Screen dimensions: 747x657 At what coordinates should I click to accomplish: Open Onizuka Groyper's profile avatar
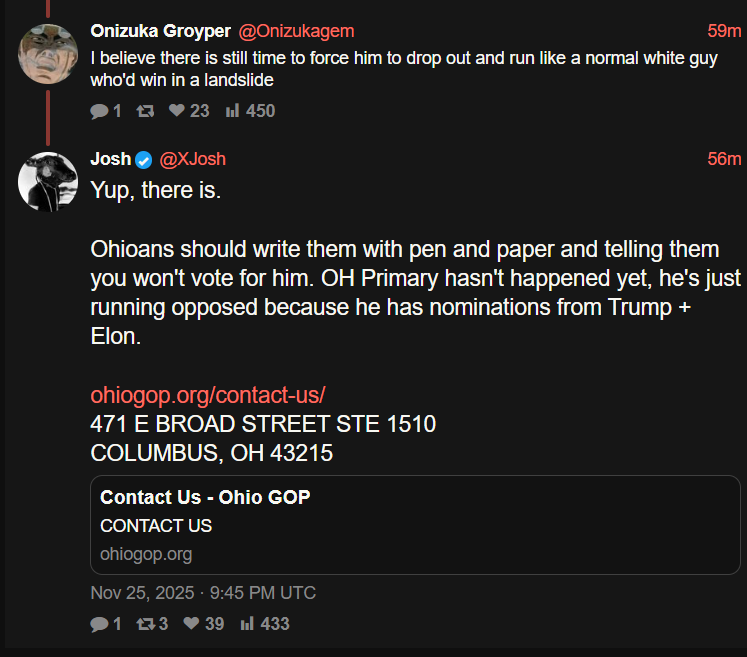48,54
